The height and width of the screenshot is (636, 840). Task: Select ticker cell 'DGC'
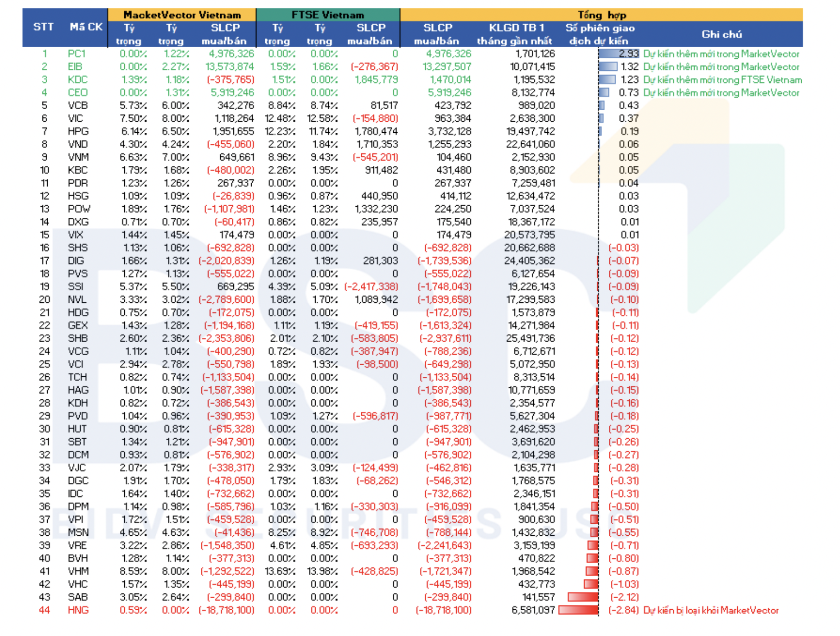[78, 481]
